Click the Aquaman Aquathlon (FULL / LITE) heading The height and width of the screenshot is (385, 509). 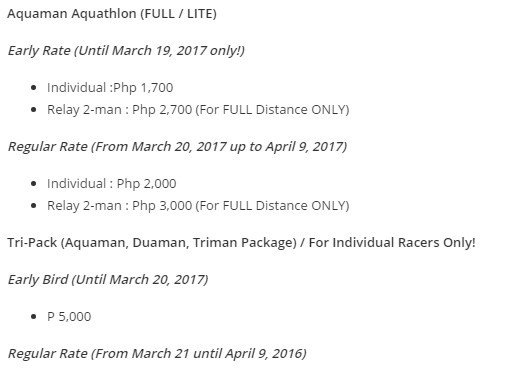[x=112, y=14]
